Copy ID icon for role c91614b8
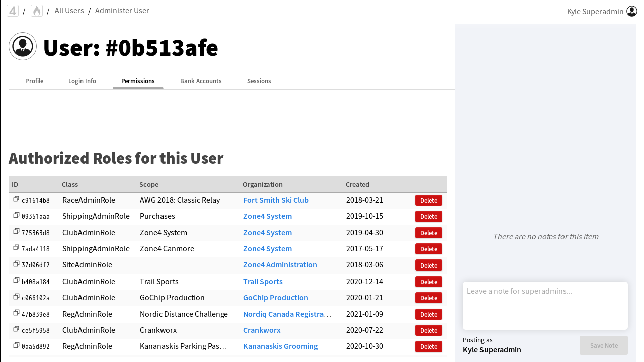Viewport: 644px width, 362px height. coord(16,199)
